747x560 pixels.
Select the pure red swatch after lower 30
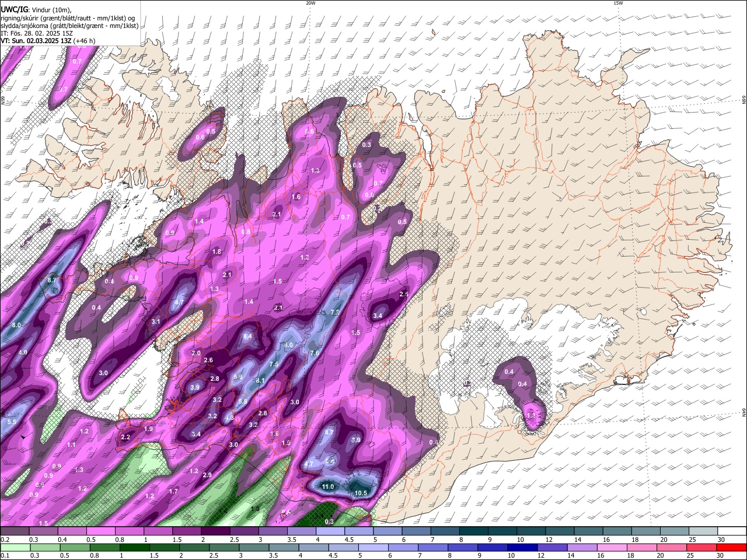(732, 548)
